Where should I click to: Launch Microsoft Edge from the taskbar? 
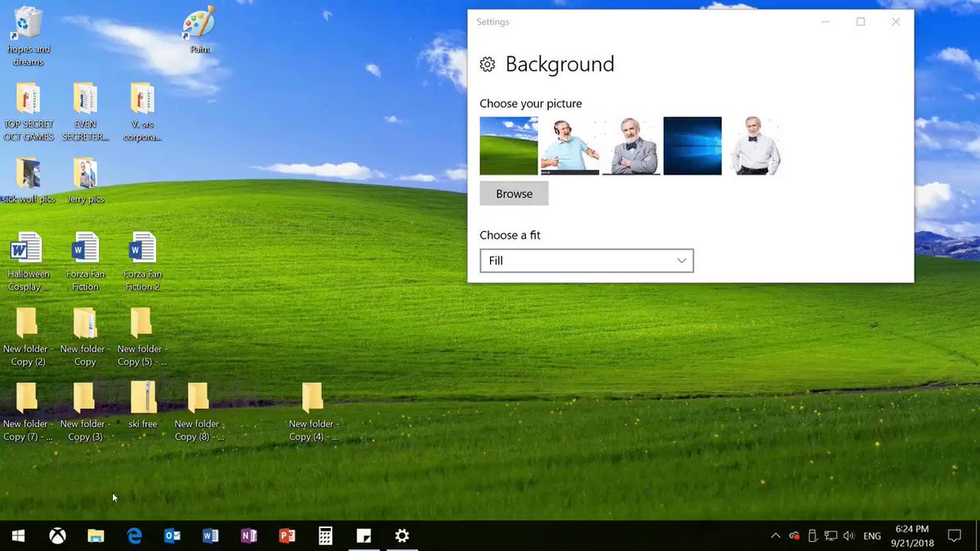(134, 536)
